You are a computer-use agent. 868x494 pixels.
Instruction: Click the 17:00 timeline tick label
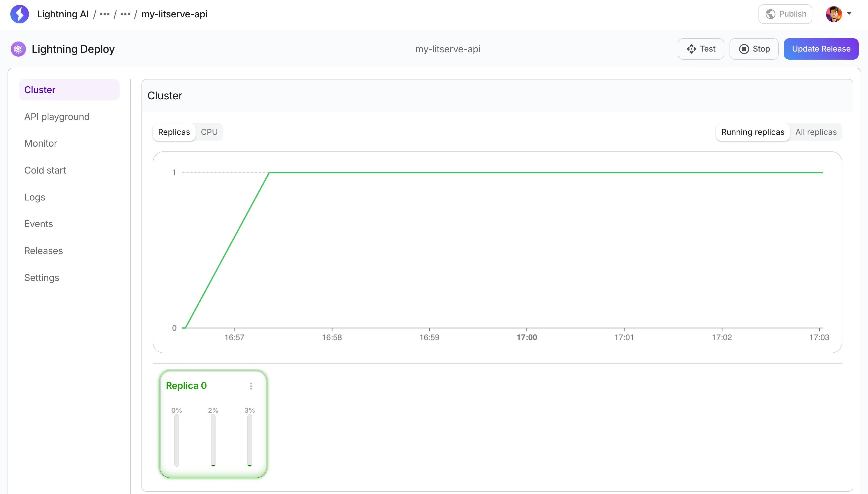[526, 337]
